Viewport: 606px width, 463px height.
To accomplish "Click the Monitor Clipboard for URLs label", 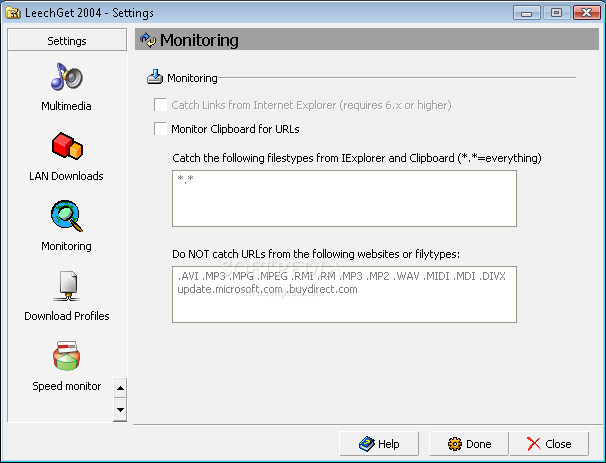I will 235,129.
